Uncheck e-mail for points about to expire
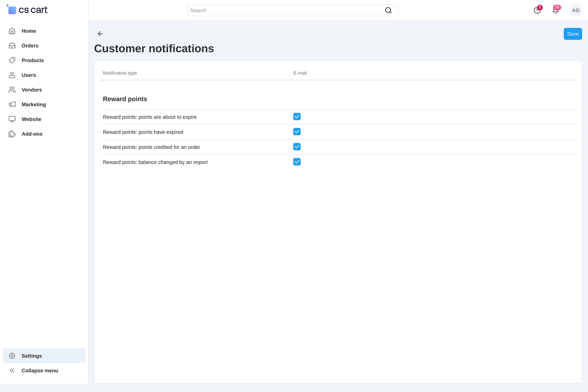588x392 pixels. click(297, 117)
